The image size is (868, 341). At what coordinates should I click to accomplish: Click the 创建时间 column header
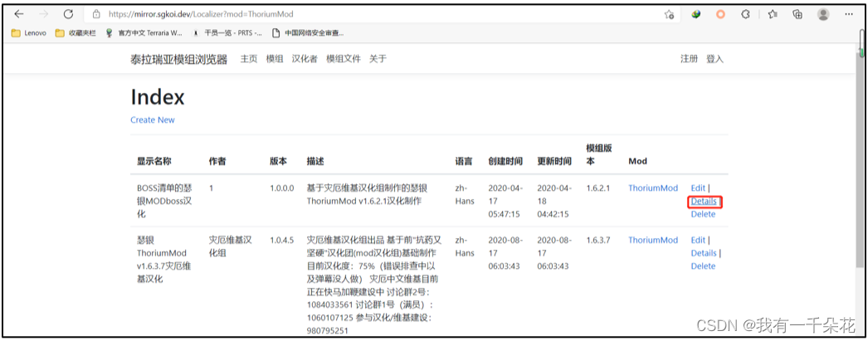(505, 161)
